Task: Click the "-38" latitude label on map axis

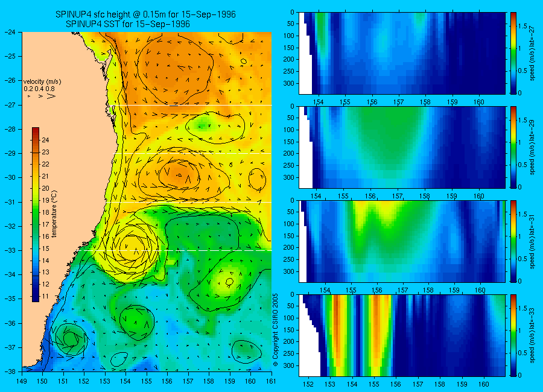Action: (10, 371)
